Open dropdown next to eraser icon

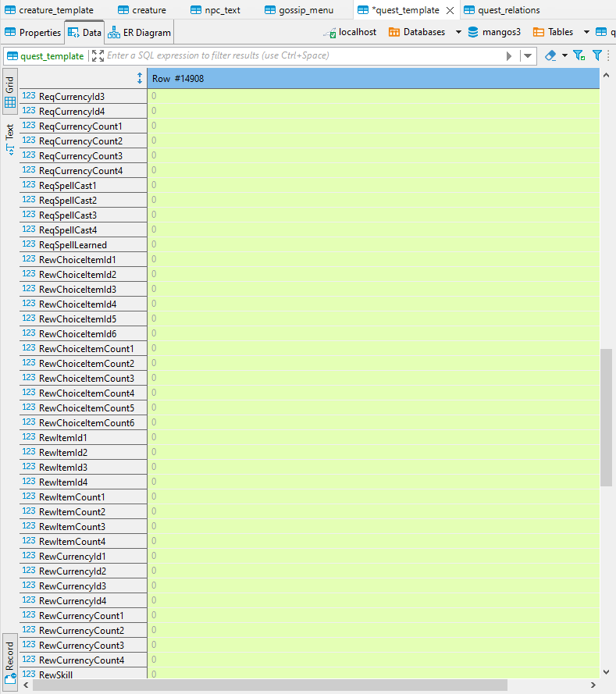pyautogui.click(x=564, y=55)
